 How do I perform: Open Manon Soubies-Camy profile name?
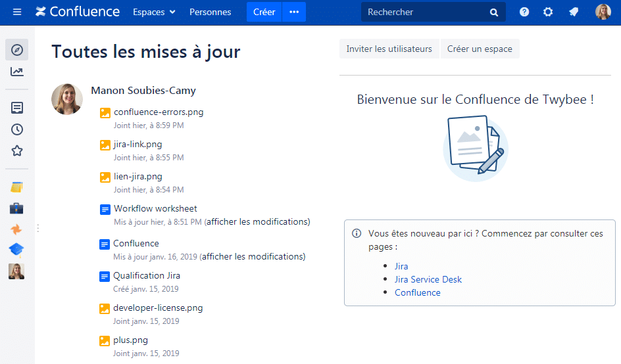[x=143, y=91]
